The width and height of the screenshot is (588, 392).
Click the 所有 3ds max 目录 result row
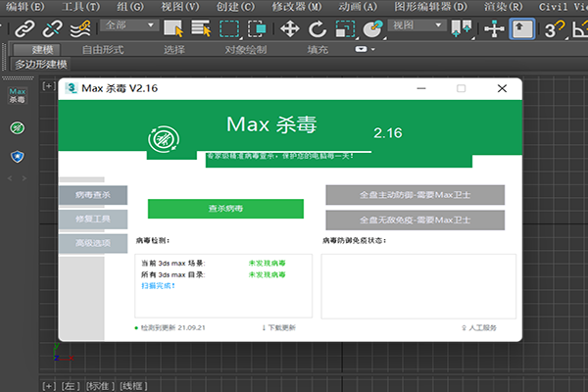click(214, 275)
